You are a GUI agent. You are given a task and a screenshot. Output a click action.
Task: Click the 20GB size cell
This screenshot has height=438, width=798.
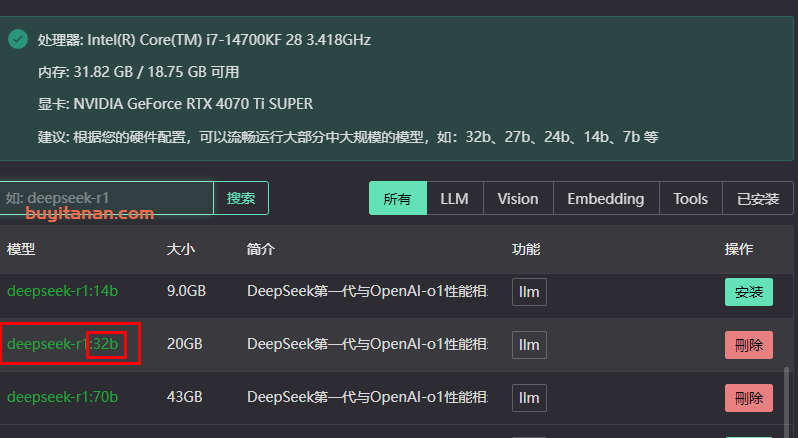[185, 344]
